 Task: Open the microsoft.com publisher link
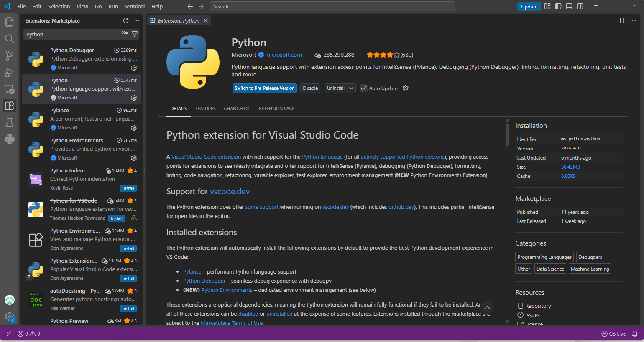(x=284, y=55)
